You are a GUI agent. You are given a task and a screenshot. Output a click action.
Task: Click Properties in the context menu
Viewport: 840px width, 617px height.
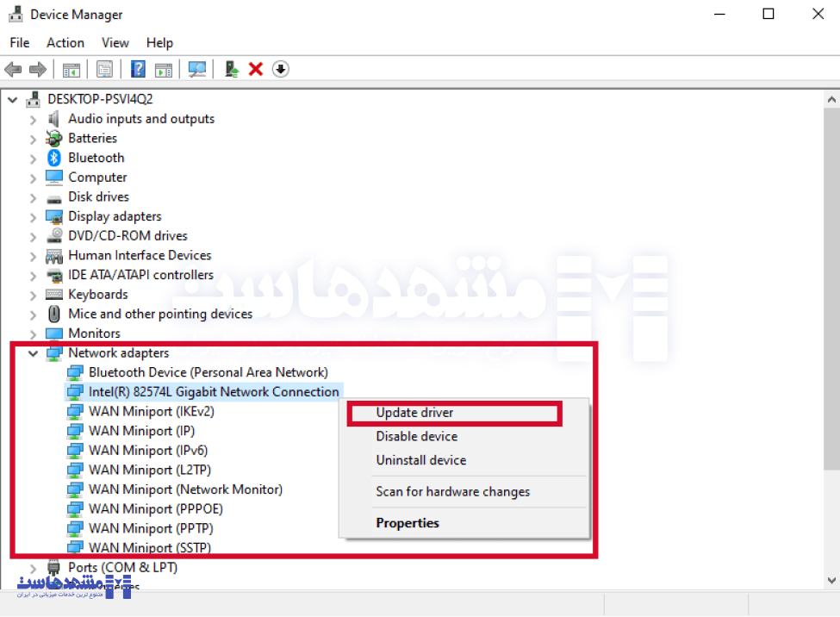coord(408,523)
